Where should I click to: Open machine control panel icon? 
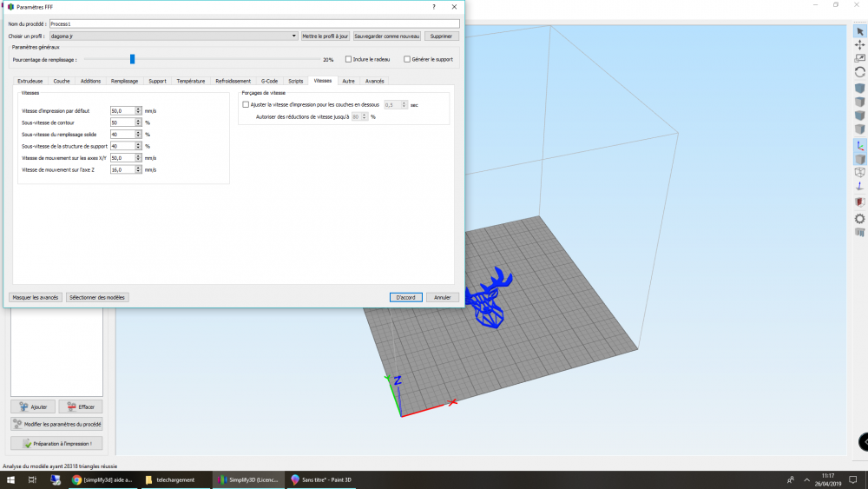tap(859, 233)
